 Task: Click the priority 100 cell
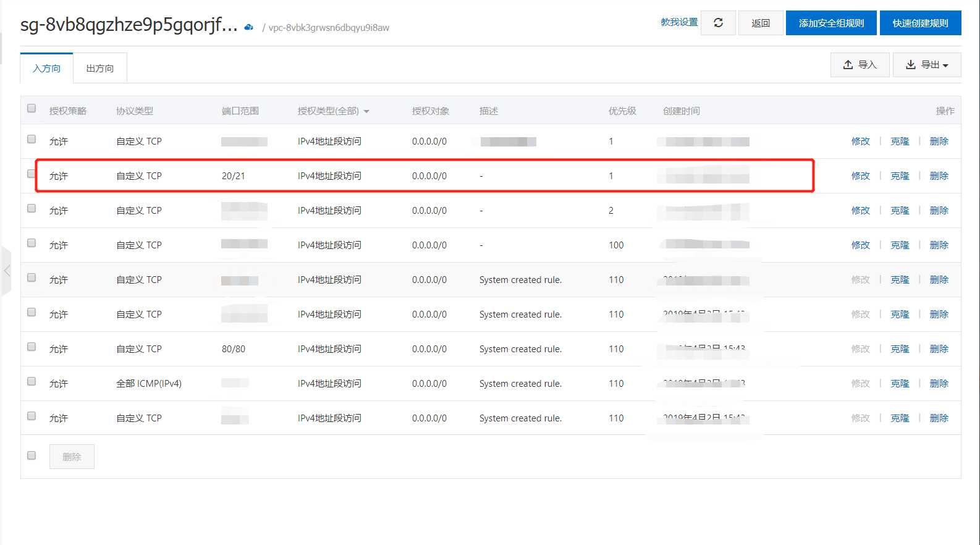[616, 245]
